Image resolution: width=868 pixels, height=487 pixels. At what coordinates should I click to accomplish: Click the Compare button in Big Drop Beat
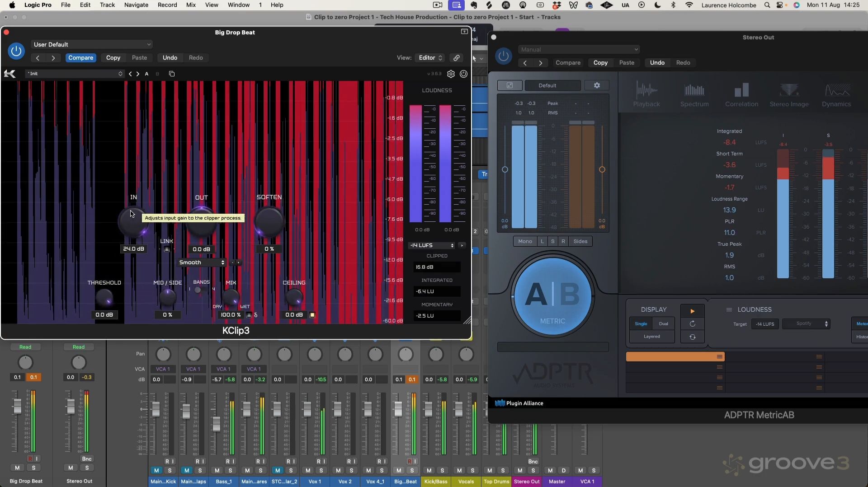[80, 58]
